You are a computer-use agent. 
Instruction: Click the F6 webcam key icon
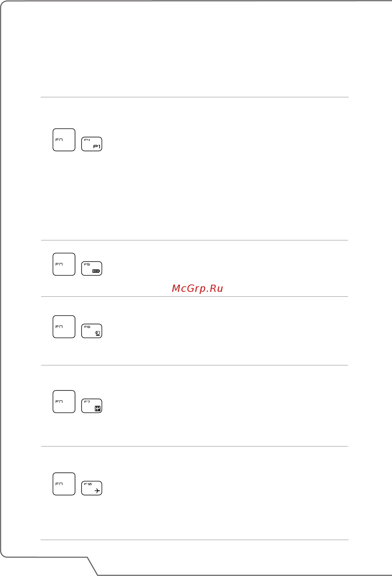tap(92, 331)
